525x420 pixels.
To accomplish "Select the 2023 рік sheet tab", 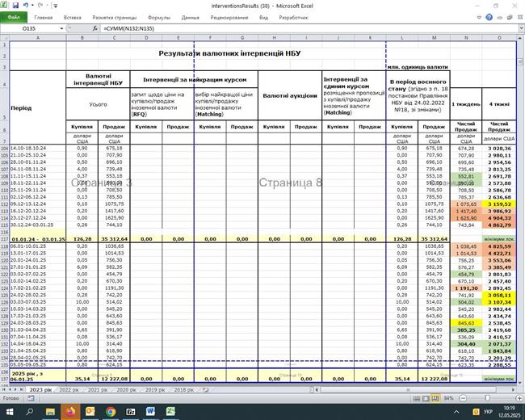I will click(40, 390).
